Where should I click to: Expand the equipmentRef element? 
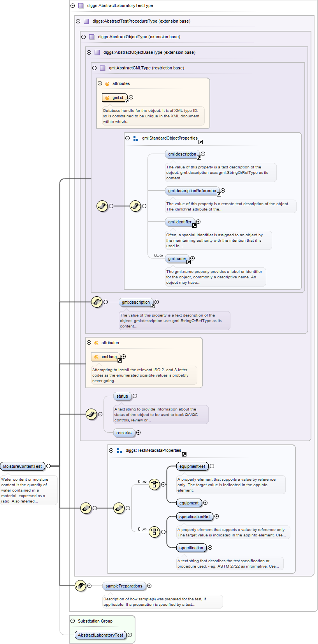pyautogui.click(x=212, y=466)
